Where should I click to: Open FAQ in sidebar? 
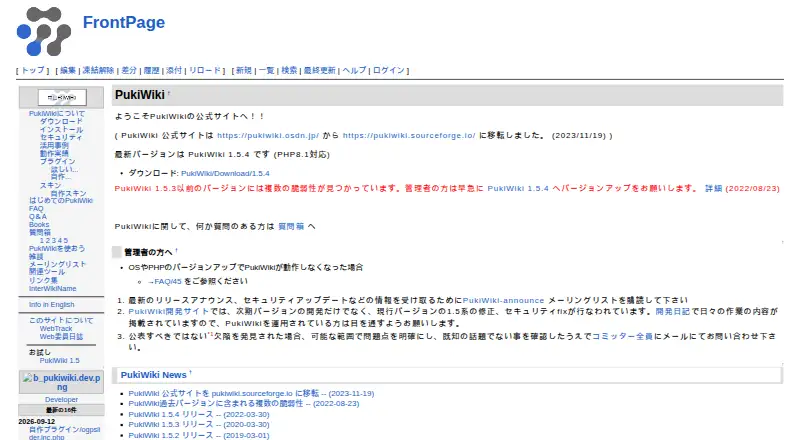36,208
